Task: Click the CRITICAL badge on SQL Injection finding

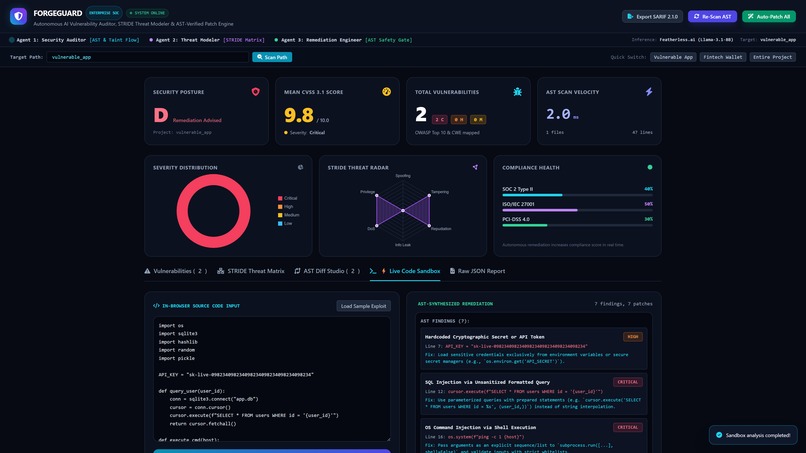Action: point(628,382)
